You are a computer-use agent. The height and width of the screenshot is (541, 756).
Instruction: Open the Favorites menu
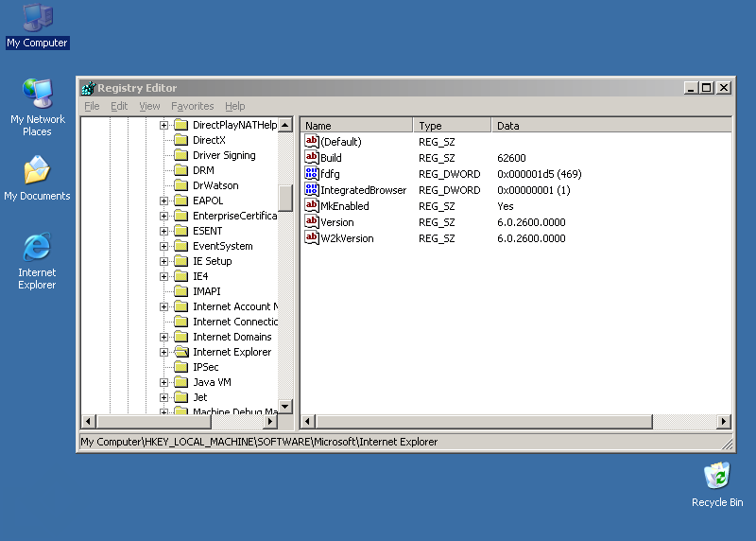pyautogui.click(x=192, y=106)
